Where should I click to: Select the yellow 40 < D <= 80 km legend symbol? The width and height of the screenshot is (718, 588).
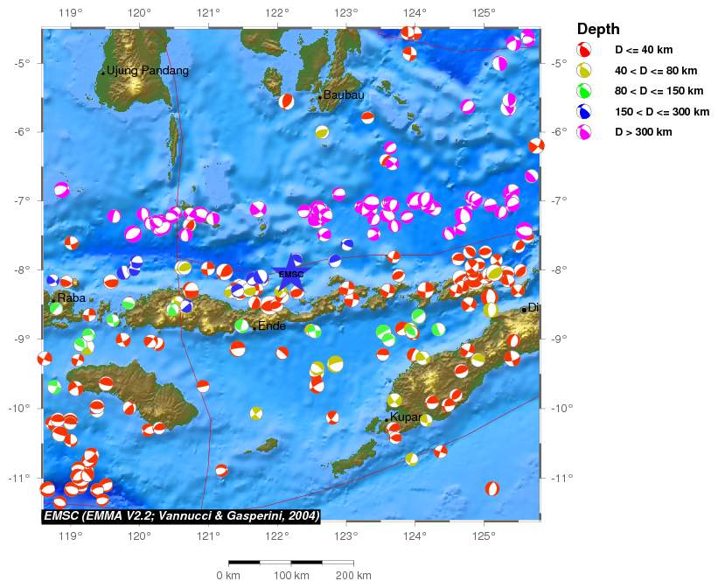pos(584,71)
